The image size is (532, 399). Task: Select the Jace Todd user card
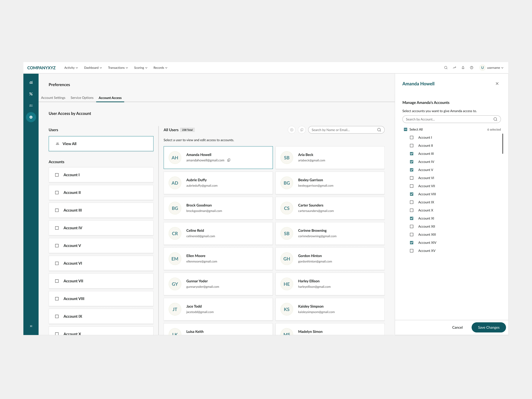pos(218,309)
